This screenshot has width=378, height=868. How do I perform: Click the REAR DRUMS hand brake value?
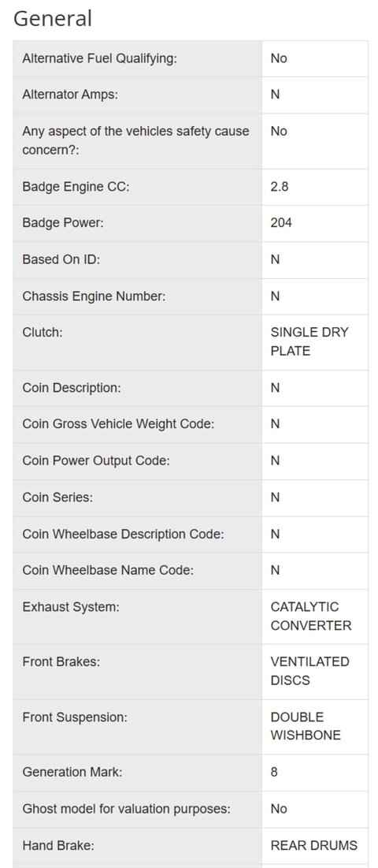click(314, 846)
